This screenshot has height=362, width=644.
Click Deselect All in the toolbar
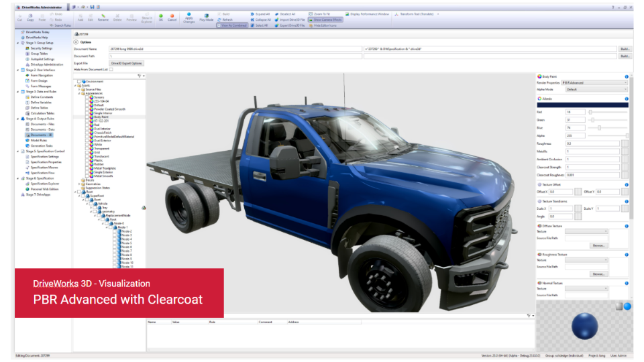tap(285, 14)
